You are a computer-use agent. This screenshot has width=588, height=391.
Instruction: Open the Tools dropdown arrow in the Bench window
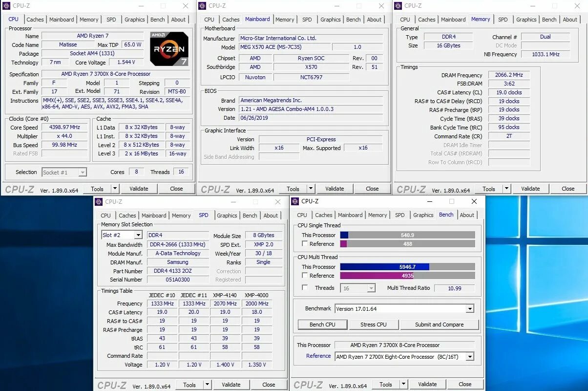tap(404, 384)
